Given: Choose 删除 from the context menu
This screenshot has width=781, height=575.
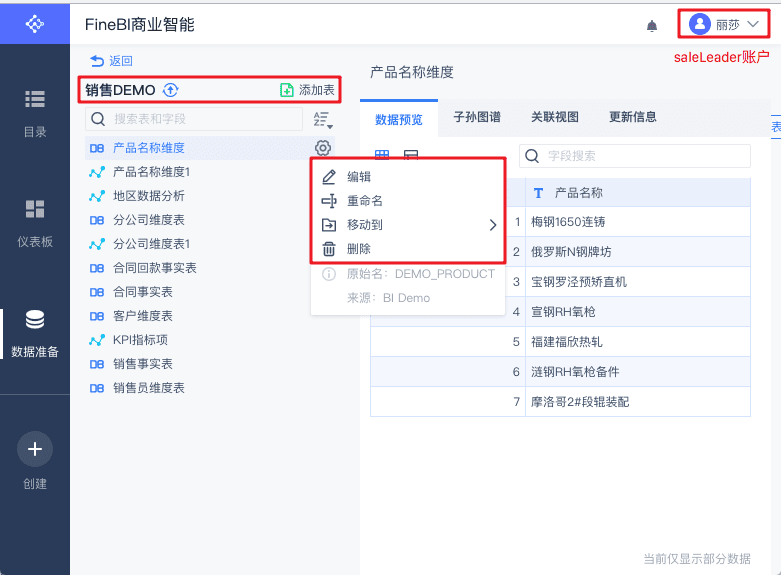Looking at the screenshot, I should [x=408, y=249].
